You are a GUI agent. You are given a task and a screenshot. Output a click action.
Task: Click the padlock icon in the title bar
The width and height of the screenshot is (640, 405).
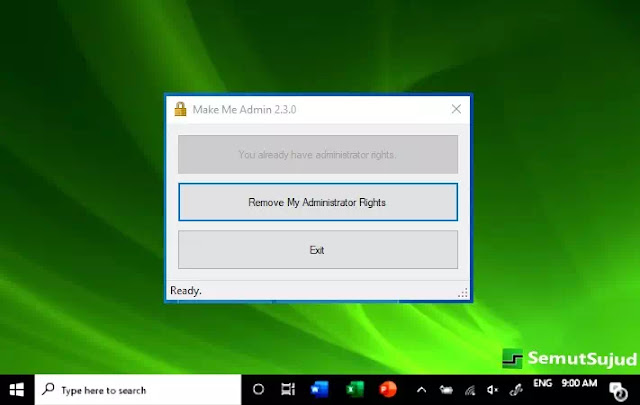pos(180,109)
